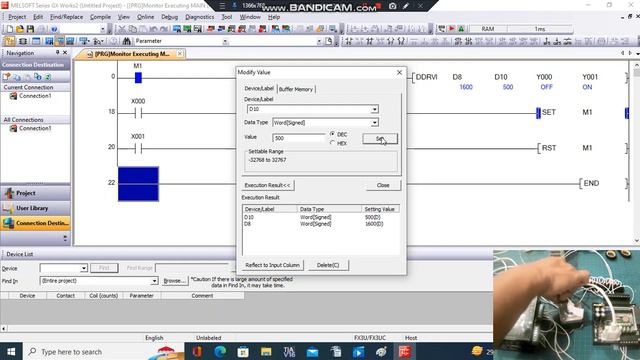Click the first Connection Destination toolbar icon

(7, 77)
